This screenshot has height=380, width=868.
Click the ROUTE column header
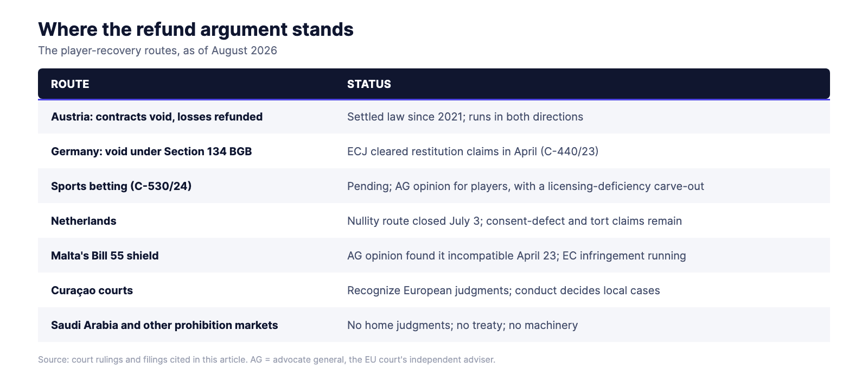(x=70, y=84)
